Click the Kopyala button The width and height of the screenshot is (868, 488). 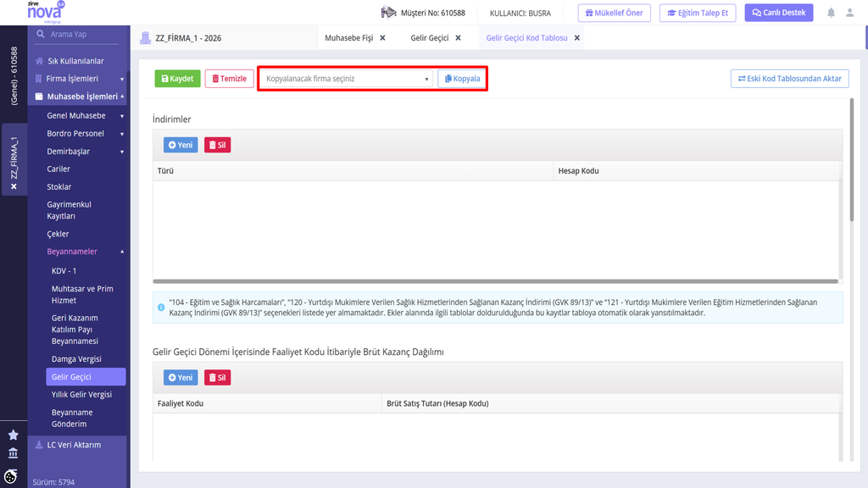(462, 79)
